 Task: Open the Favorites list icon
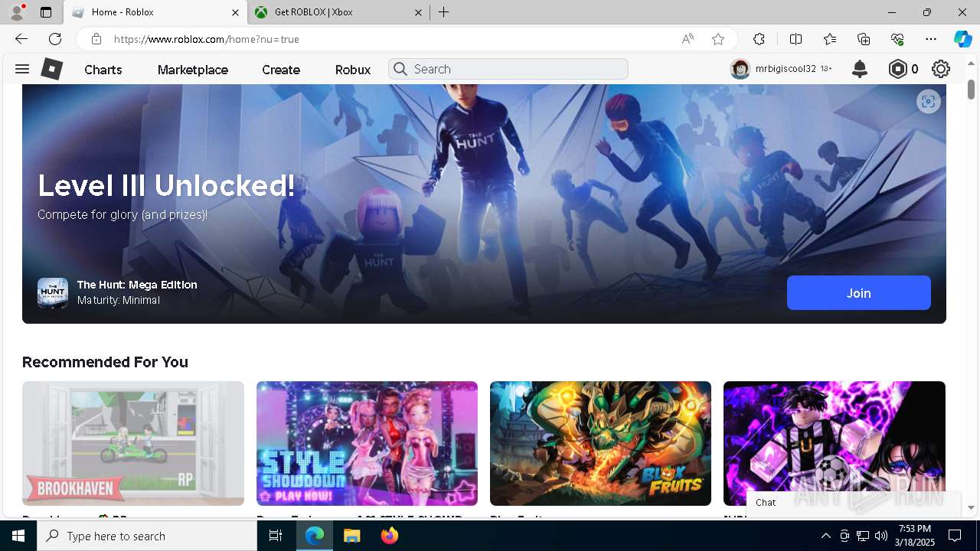pos(830,39)
